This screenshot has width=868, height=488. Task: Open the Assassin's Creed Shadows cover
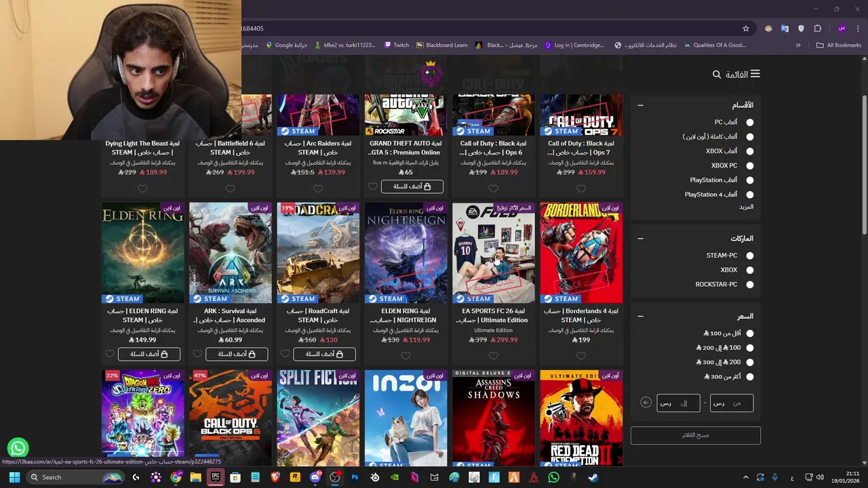pos(494,418)
